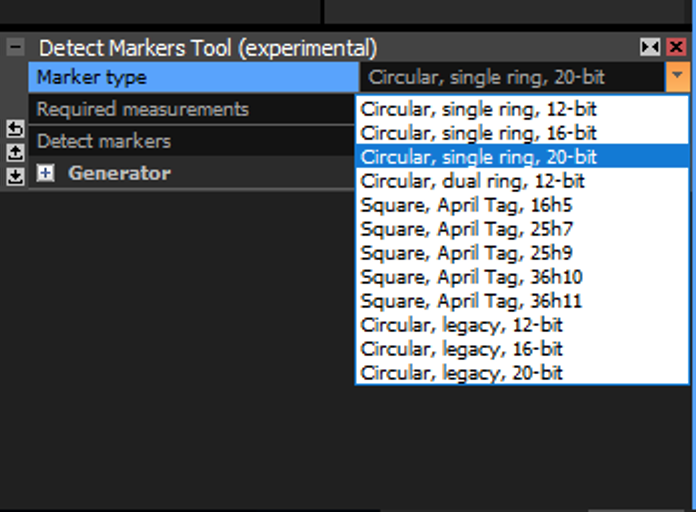Viewport: 696px width, 512px height.
Task: Collapse the Detect Markers Tool panel
Action: (14, 47)
